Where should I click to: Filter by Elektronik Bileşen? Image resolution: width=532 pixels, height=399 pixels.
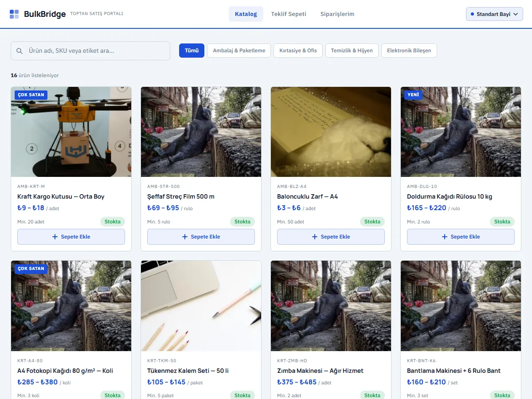409,51
